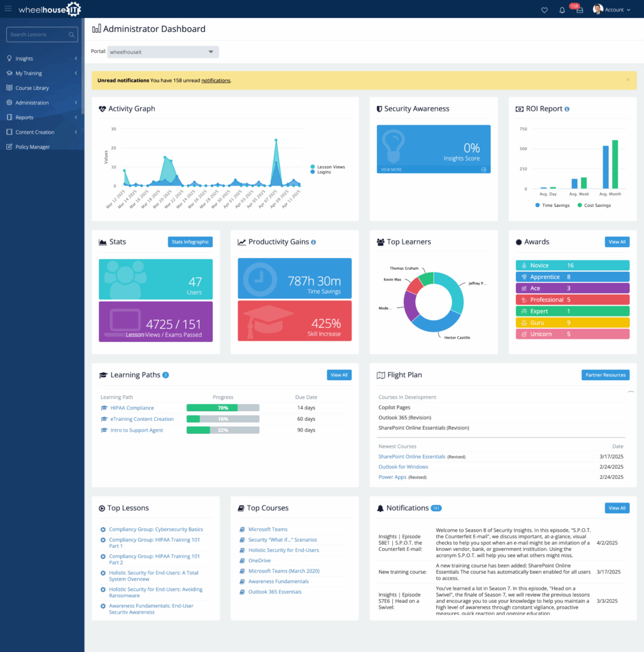Click the Course Library book icon
The height and width of the screenshot is (652, 644).
pyautogui.click(x=9, y=88)
